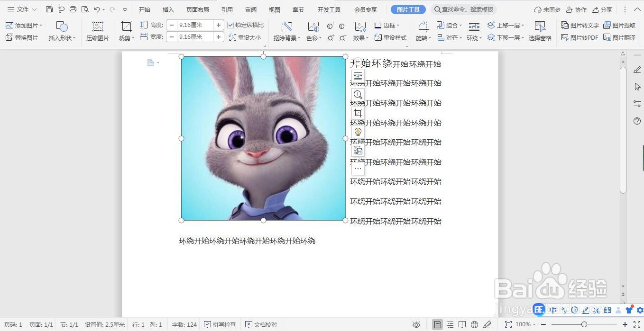
Task: Click floating zoom magnifier icon beside image
Action: point(358,95)
